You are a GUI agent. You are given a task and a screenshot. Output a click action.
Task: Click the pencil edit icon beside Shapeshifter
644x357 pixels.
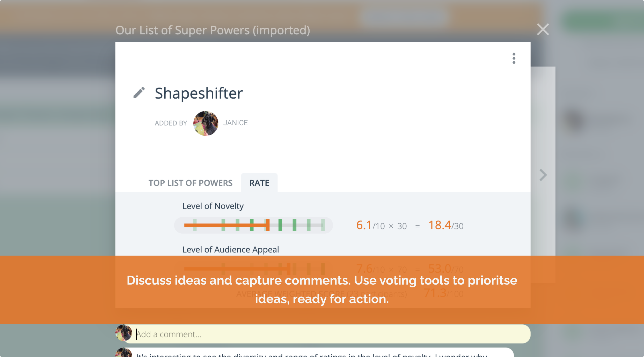[139, 93]
